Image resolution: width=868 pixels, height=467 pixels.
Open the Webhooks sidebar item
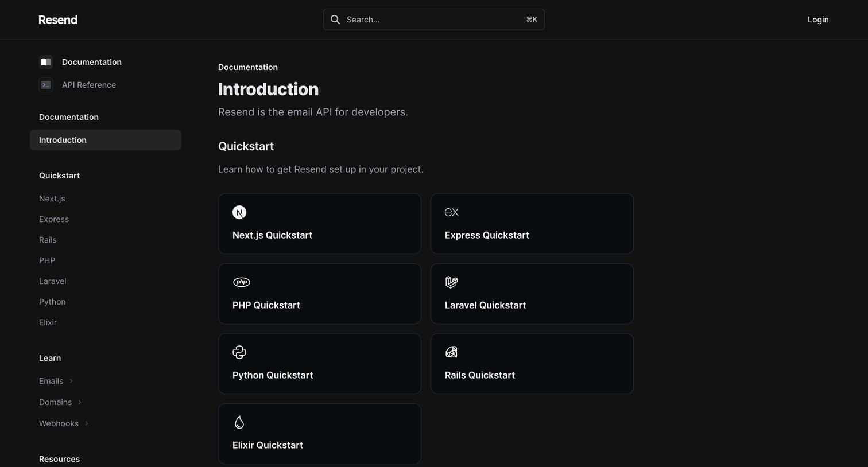59,423
